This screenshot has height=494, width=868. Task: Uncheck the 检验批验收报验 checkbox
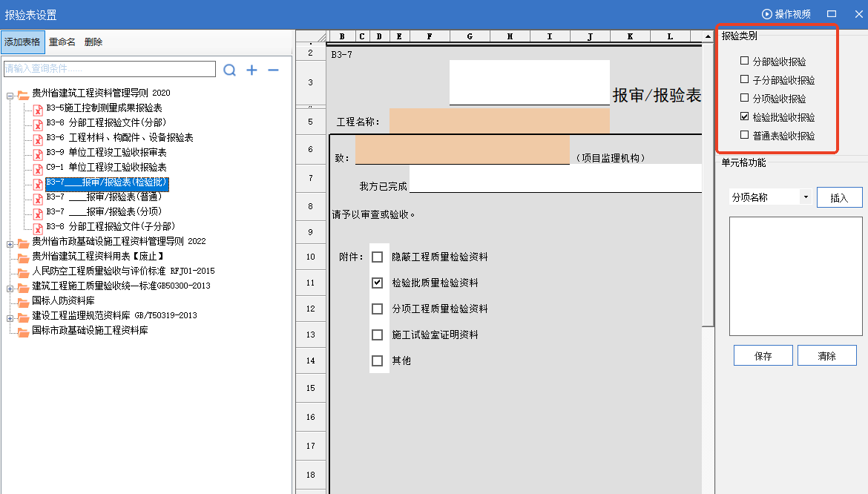click(745, 116)
